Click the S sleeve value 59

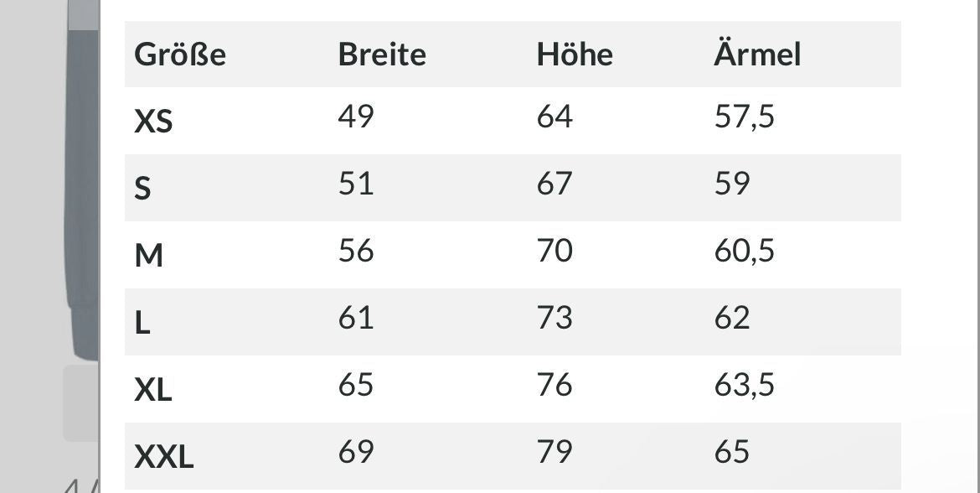[731, 184]
